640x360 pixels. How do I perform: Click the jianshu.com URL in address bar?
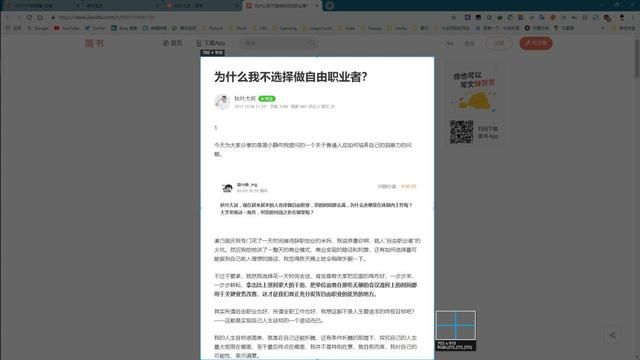[x=106, y=18]
